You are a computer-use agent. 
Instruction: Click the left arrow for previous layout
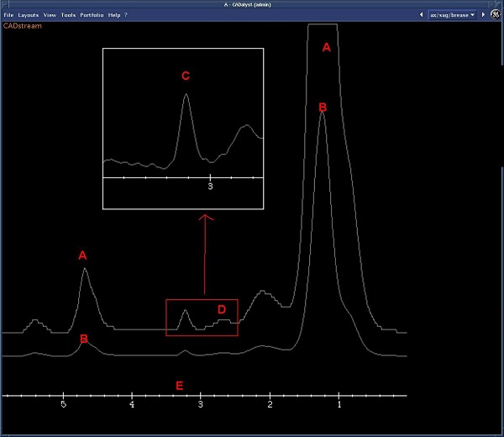click(420, 15)
